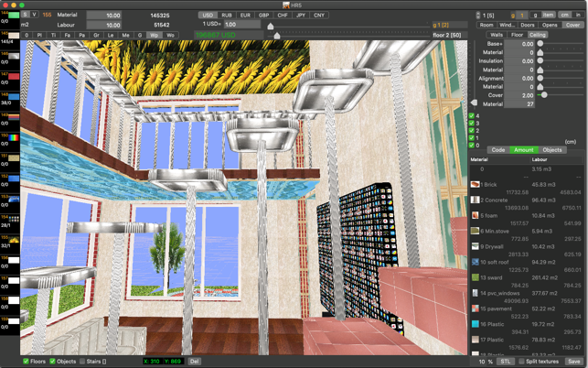Switch to the Room tab
The image size is (588, 368).
[x=486, y=25]
